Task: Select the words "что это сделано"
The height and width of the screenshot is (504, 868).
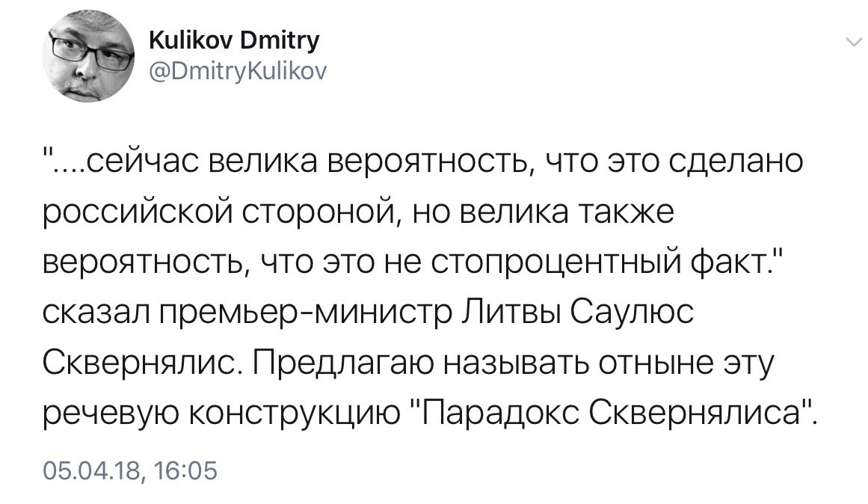Action: pos(675,162)
